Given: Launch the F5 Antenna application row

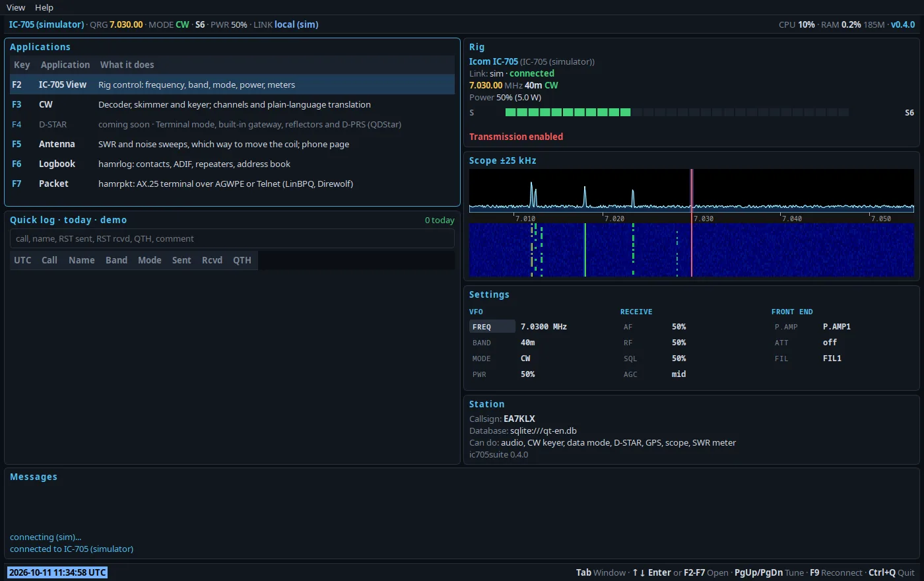Looking at the screenshot, I should pyautogui.click(x=232, y=144).
